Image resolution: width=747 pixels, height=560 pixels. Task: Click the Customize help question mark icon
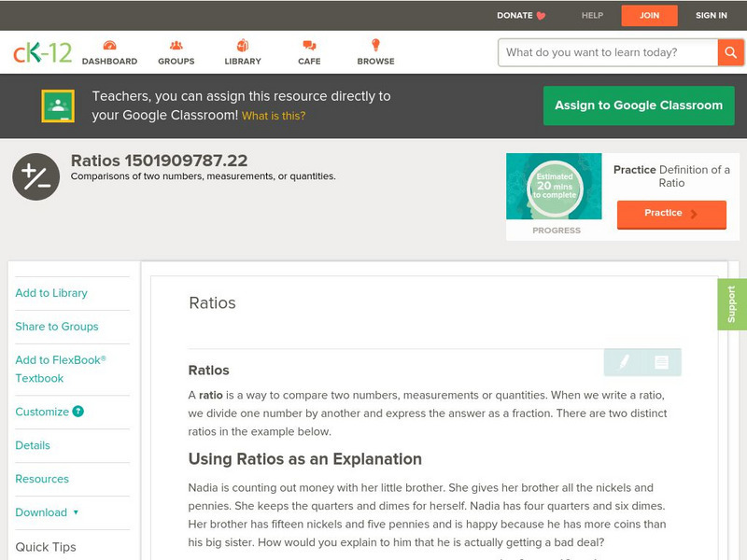78,412
